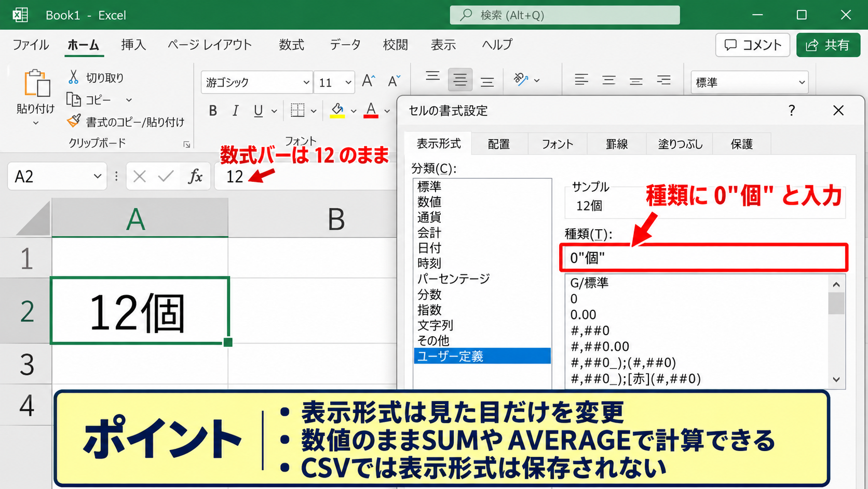Click the middle align icon
This screenshot has width=868, height=489.
460,80
